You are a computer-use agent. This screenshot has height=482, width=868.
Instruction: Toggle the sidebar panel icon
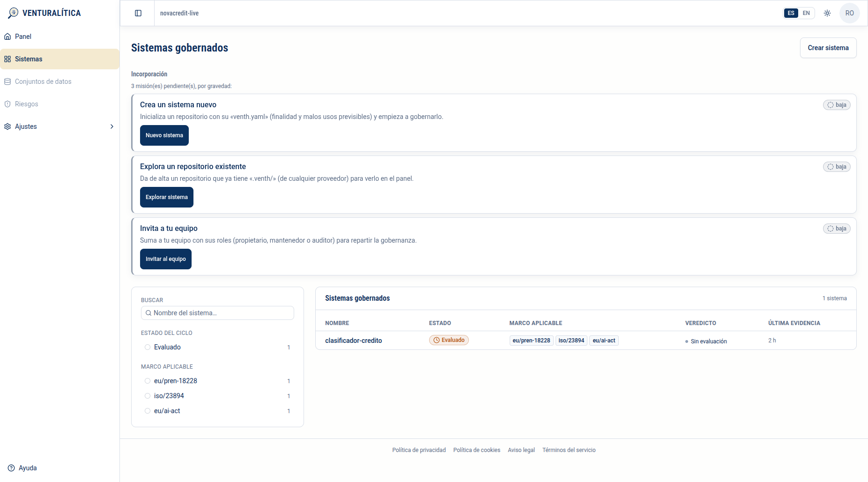pos(138,13)
